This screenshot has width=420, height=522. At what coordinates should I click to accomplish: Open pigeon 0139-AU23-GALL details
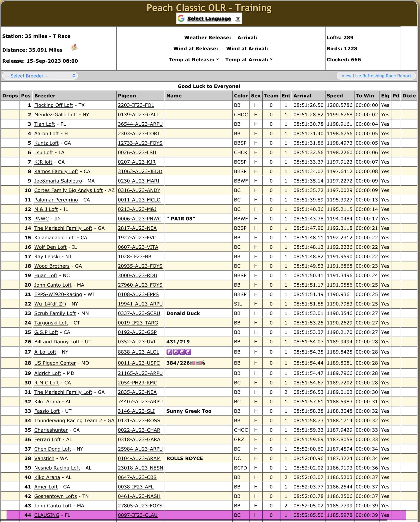(138, 114)
